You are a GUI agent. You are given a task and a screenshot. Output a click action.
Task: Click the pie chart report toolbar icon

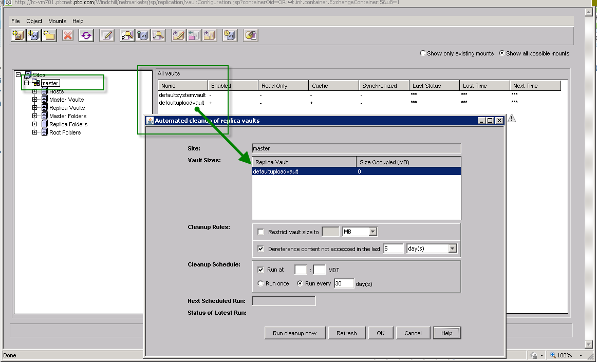pos(250,35)
